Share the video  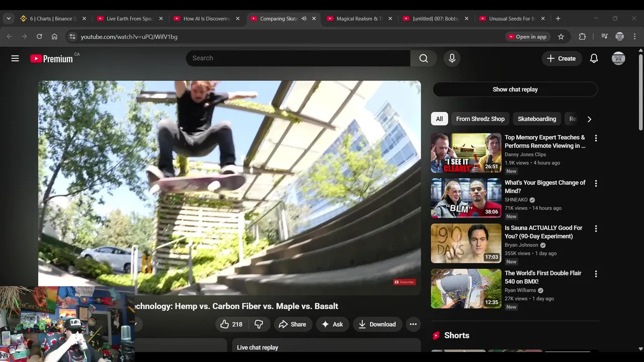pos(292,324)
